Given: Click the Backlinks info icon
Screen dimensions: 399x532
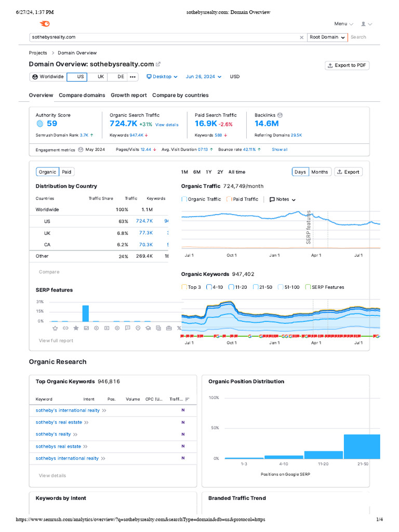Looking at the screenshot, I should pyautogui.click(x=281, y=115).
